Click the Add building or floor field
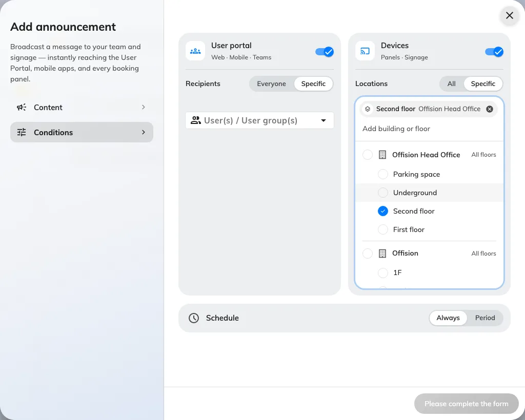This screenshot has width=525, height=420. click(x=429, y=129)
